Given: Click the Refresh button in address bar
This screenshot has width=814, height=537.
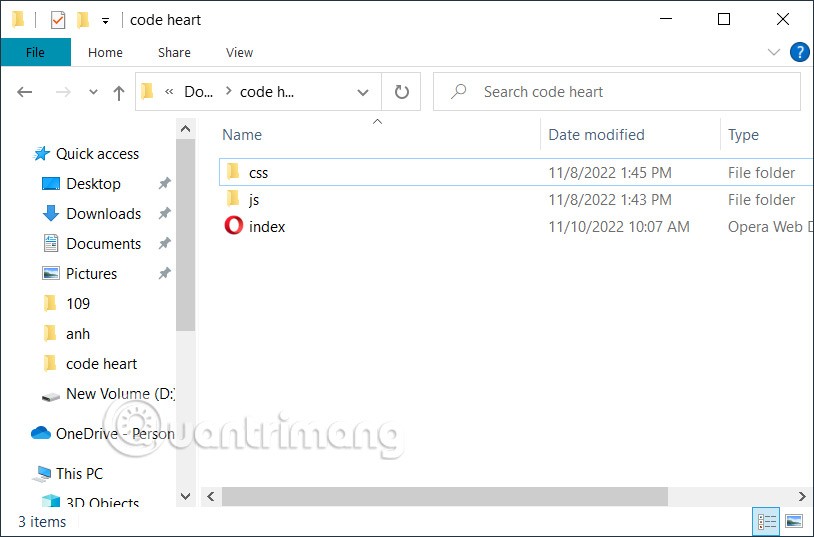Looking at the screenshot, I should tap(401, 92).
